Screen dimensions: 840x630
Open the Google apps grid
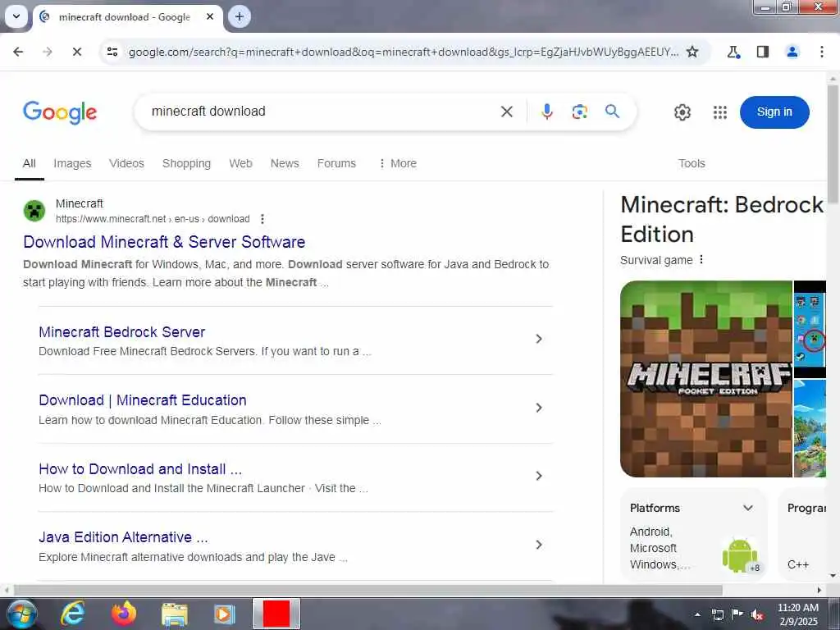(x=720, y=112)
